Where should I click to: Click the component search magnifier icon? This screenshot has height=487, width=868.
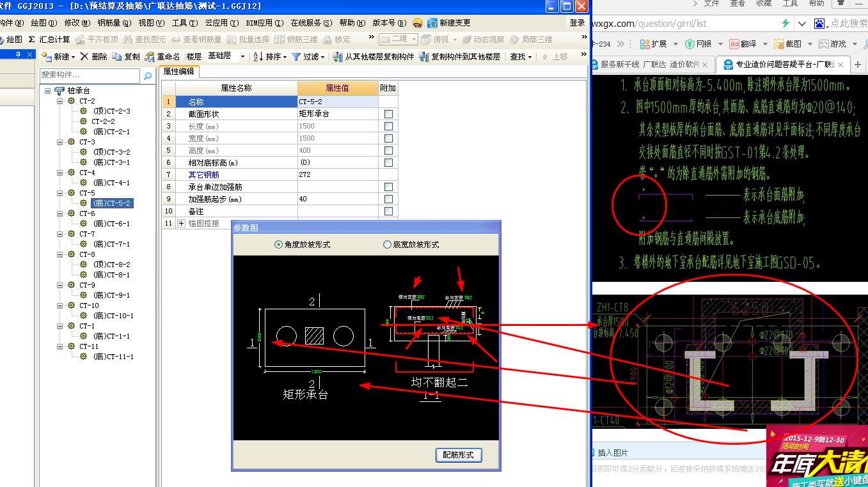pos(148,75)
